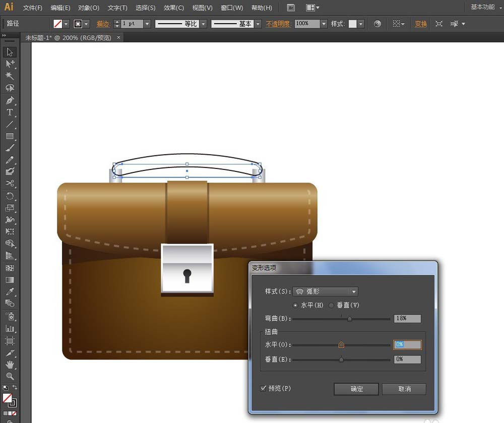This screenshot has width=504, height=423.
Task: Select the Eyedropper tool
Action: tap(10, 291)
